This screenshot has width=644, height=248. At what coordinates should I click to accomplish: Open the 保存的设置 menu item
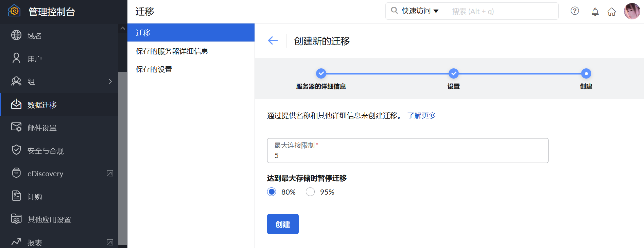pos(154,69)
